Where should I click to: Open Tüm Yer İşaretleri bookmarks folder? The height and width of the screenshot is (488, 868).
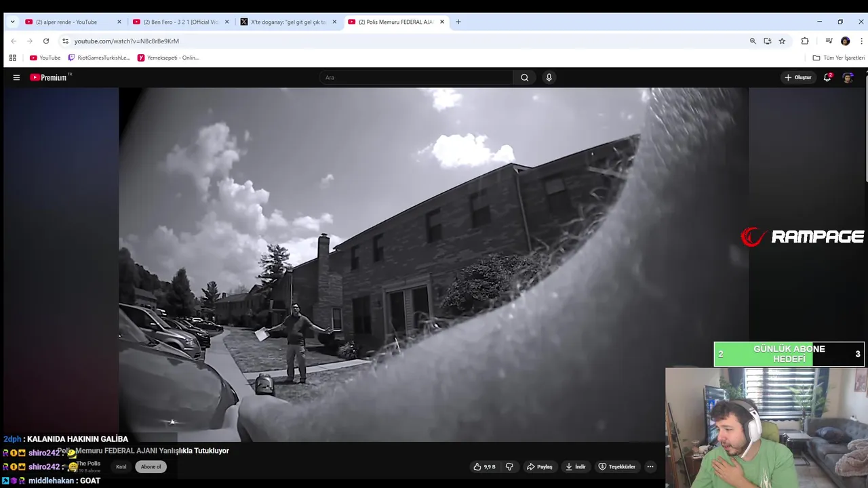(839, 58)
